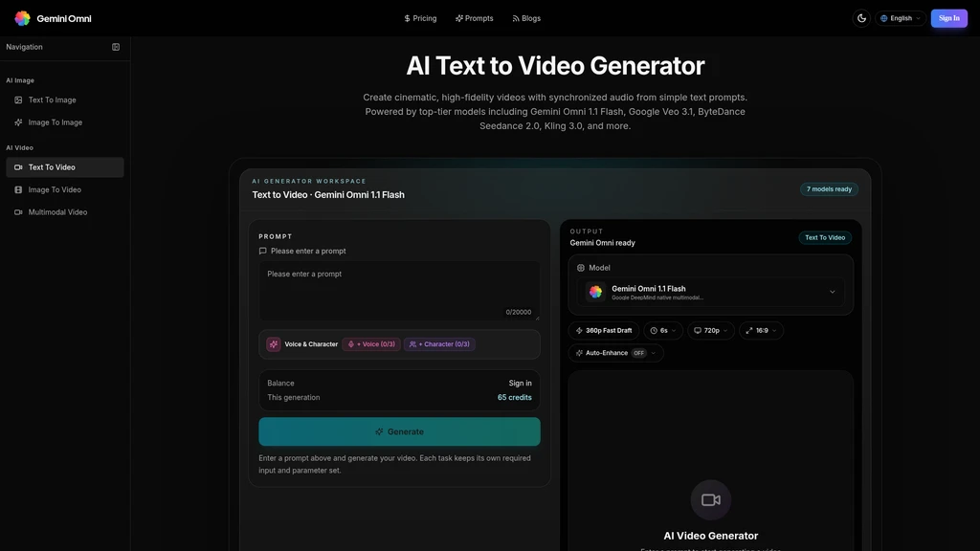980x551 pixels.
Task: Click the Generate button
Action: pyautogui.click(x=399, y=431)
